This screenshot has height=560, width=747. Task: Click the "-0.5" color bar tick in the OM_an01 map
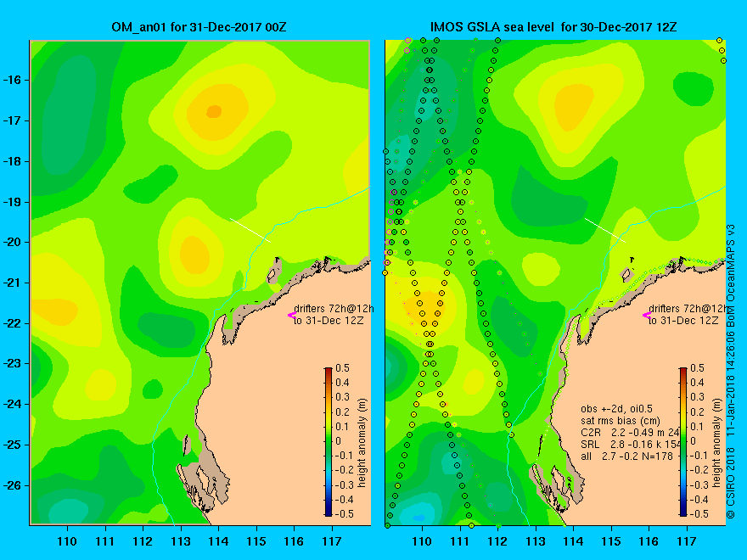tap(344, 514)
